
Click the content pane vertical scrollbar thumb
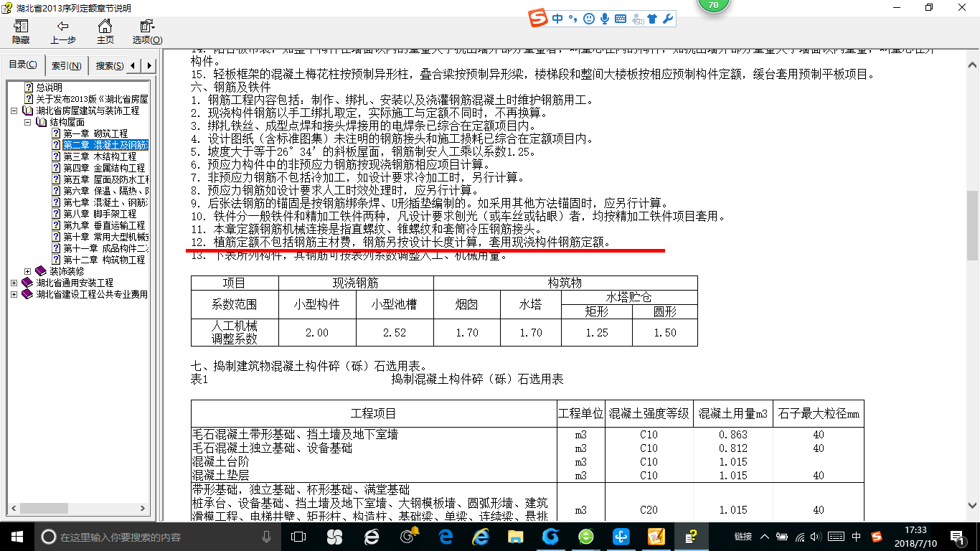pyautogui.click(x=973, y=225)
